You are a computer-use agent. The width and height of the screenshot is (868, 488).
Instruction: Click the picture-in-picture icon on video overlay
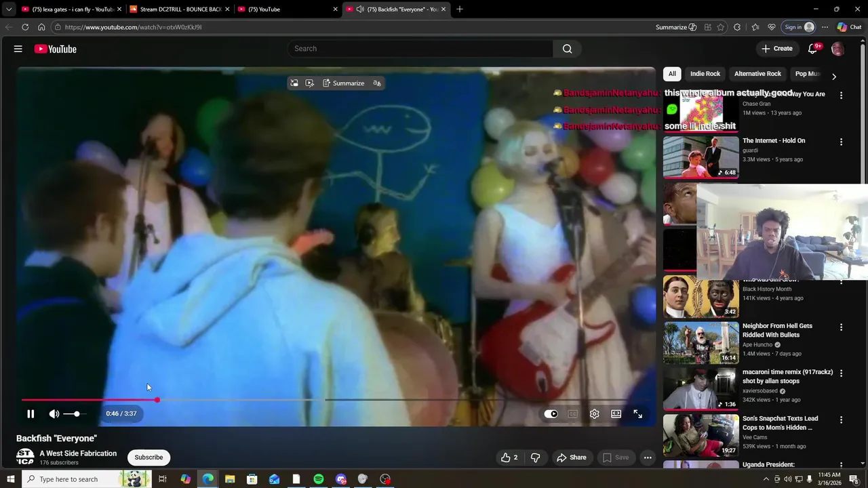pos(294,83)
